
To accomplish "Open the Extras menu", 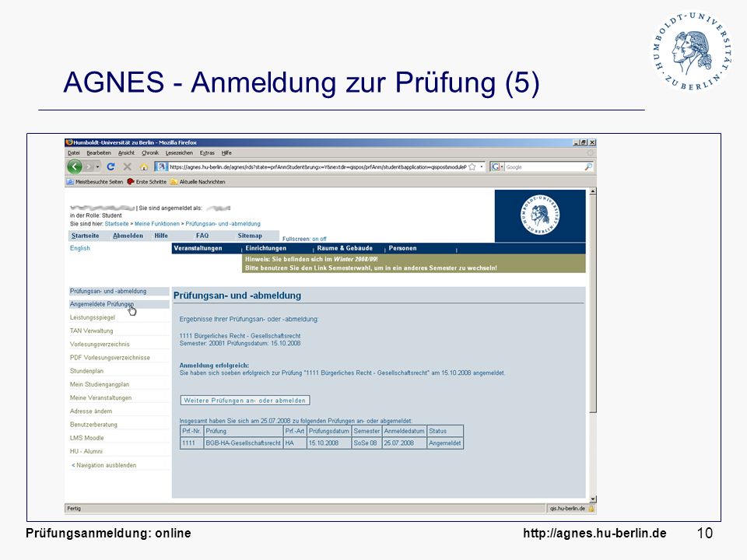I will click(x=207, y=153).
